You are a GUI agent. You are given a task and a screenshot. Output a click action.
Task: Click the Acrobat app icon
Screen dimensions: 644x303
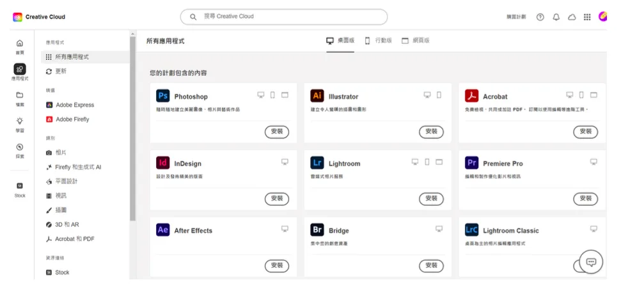tap(471, 96)
